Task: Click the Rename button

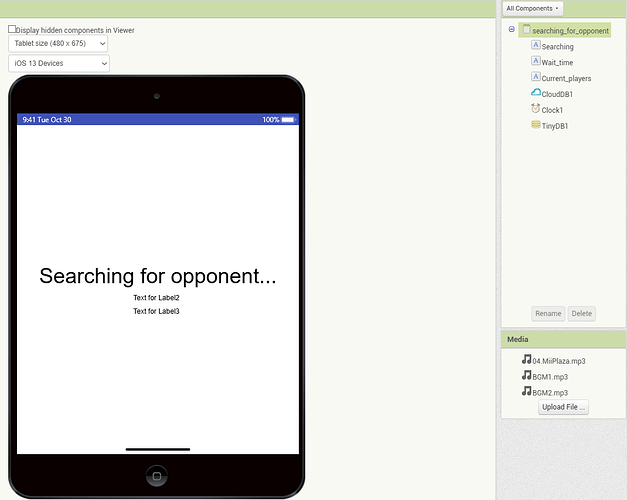Action: (x=548, y=314)
